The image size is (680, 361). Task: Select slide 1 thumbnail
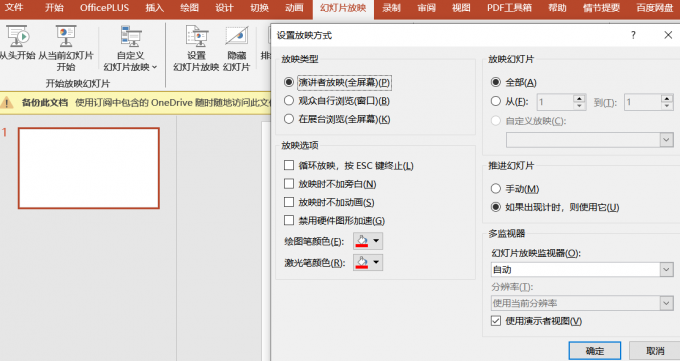89,168
